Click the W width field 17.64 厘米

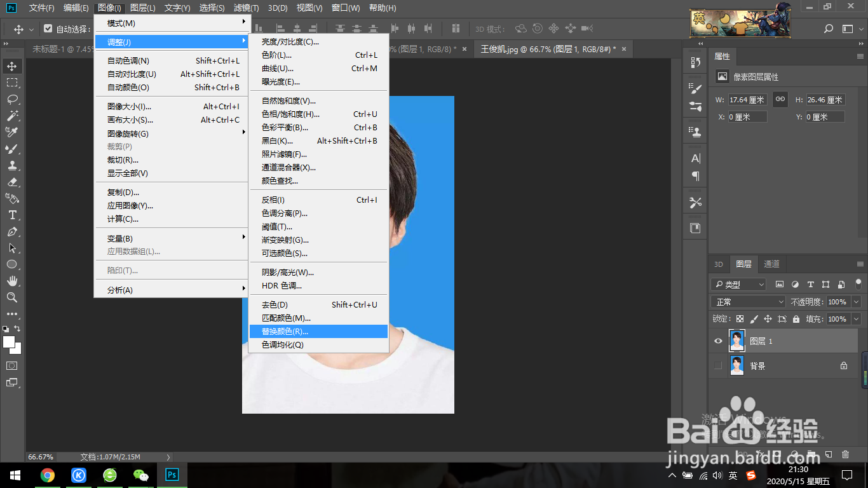coord(747,100)
